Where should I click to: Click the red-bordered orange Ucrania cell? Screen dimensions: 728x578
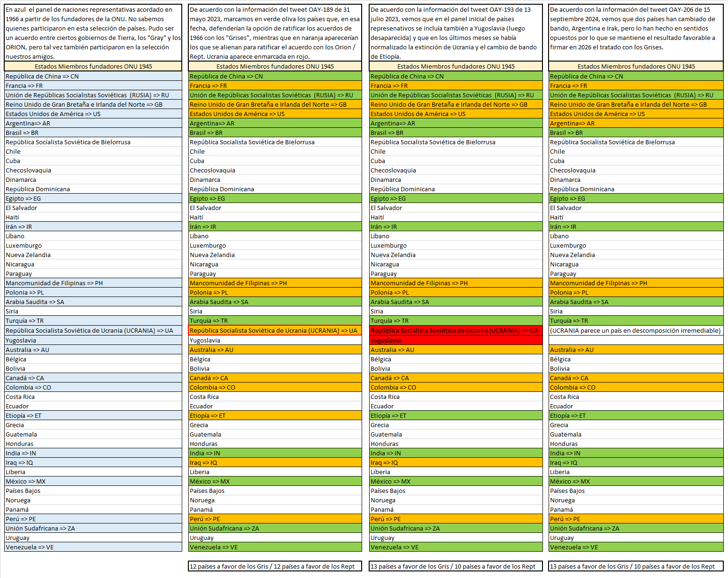(x=275, y=330)
